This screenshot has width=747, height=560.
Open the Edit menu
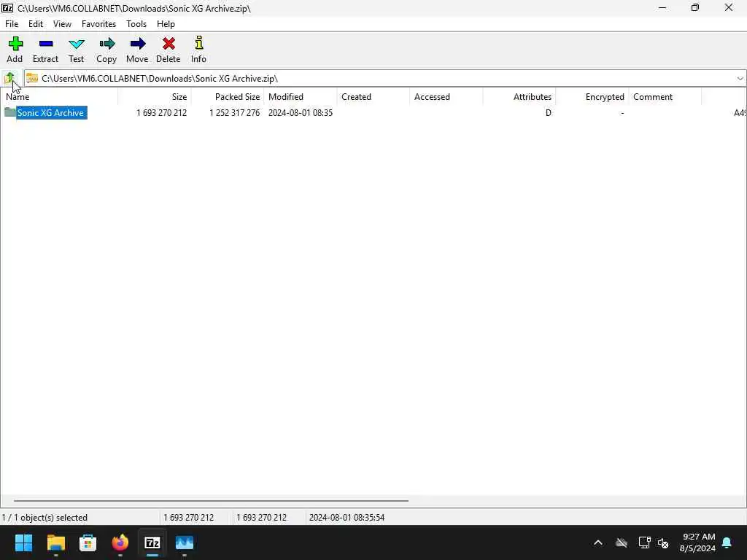click(x=35, y=24)
